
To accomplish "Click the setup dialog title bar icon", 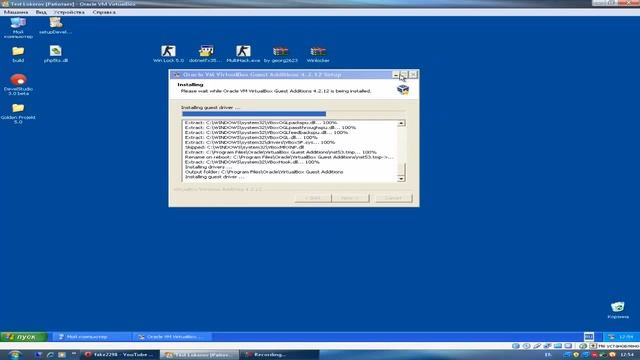I will (x=176, y=75).
